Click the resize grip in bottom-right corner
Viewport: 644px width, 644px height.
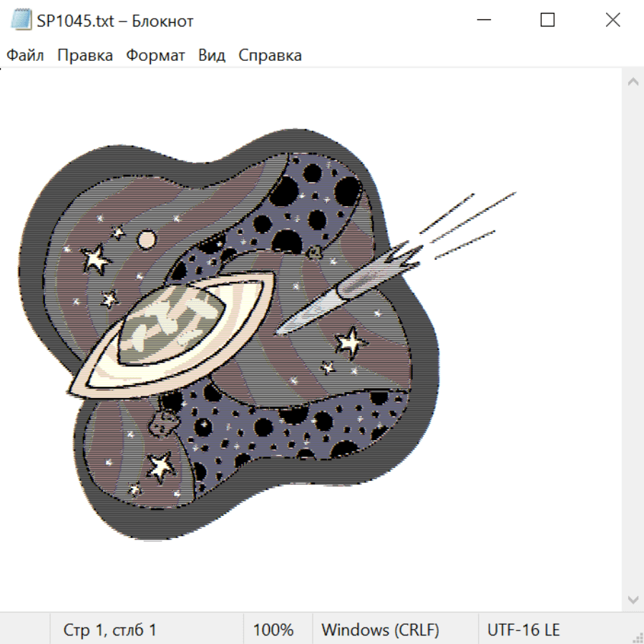tap(638, 638)
